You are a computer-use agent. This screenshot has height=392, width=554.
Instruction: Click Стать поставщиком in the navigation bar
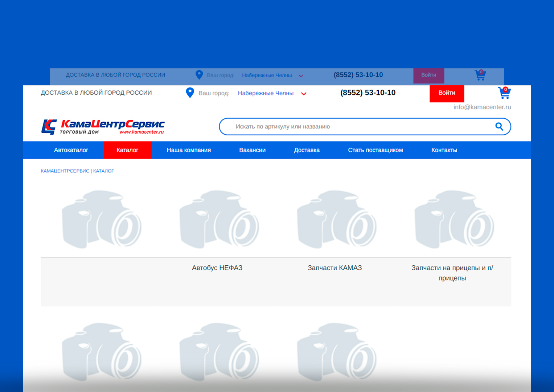click(375, 150)
